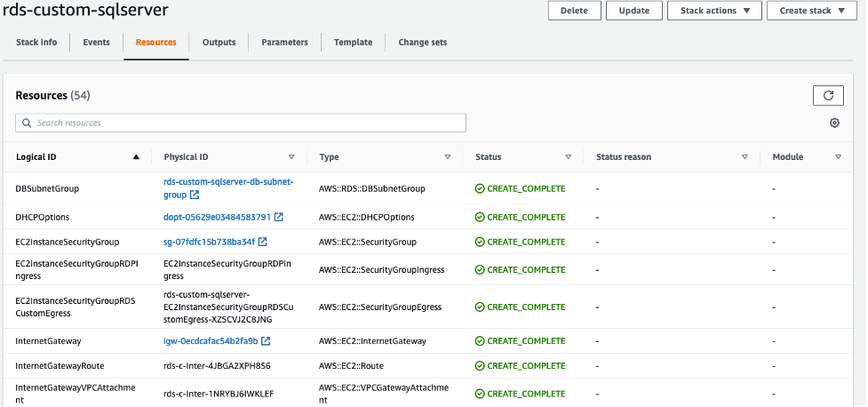Click the external link icon beside sg-07fdfc15b738ba34f
The height and width of the screenshot is (407, 868).
(263, 242)
